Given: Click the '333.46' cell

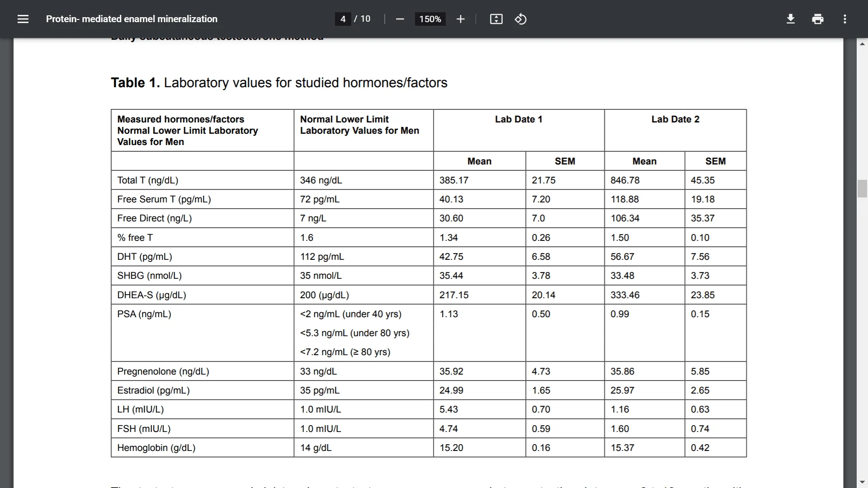Looking at the screenshot, I should click(x=625, y=295).
